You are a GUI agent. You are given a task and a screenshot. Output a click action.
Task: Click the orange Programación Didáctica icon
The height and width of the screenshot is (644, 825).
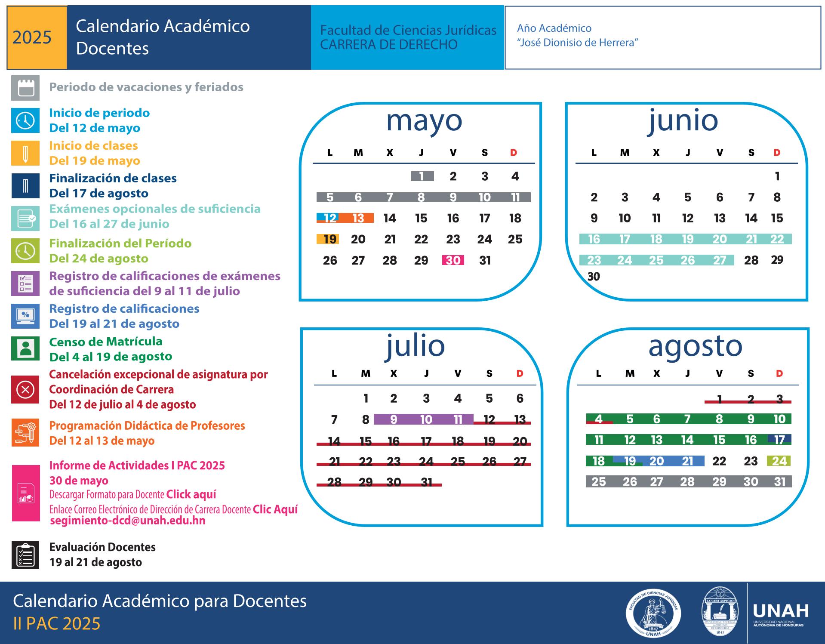click(x=25, y=432)
